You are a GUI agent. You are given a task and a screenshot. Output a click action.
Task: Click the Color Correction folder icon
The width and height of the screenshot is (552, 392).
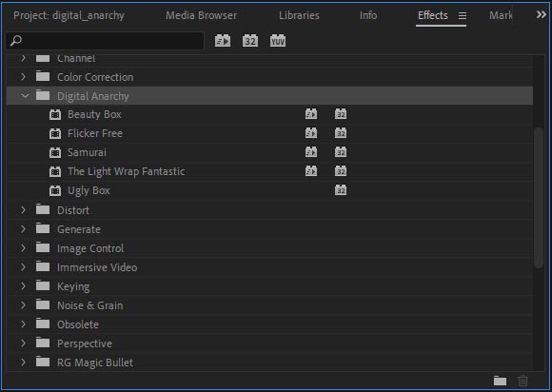[x=43, y=76]
